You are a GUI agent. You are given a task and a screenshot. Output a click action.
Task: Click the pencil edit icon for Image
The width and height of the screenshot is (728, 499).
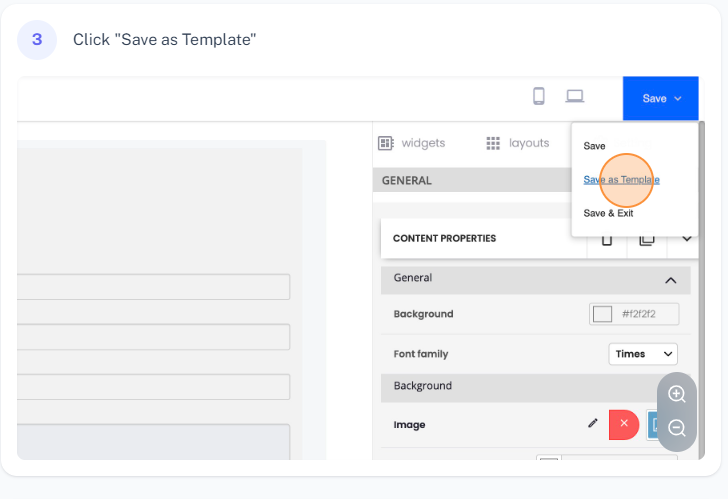592,424
